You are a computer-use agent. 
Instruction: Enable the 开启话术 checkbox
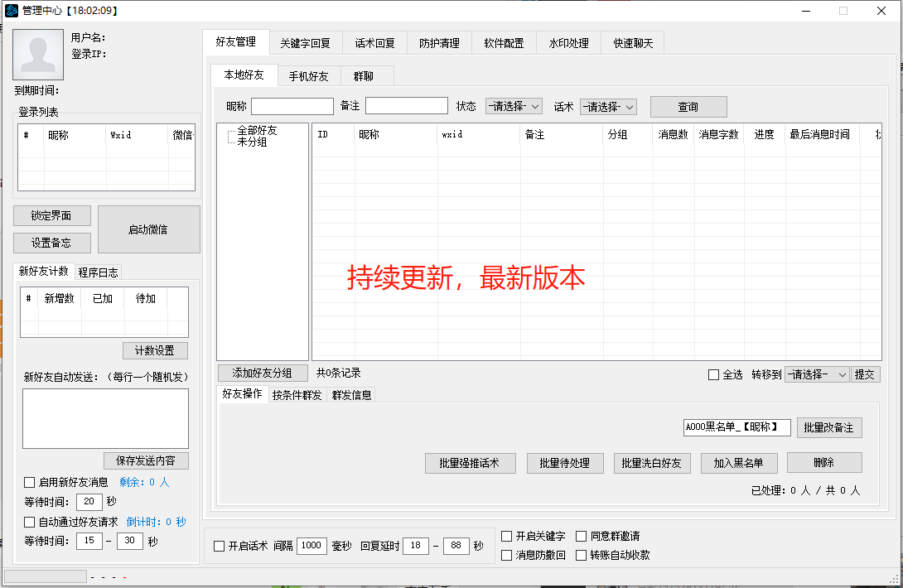pos(220,546)
